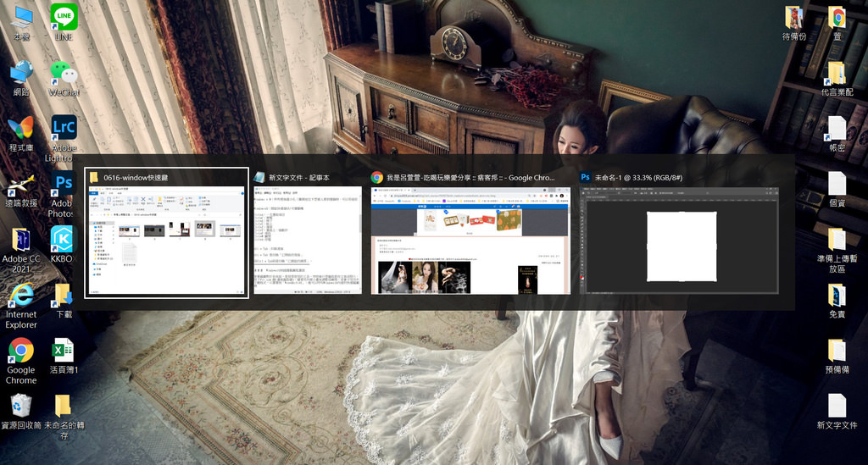Image resolution: width=868 pixels, height=465 pixels.
Task: Switch to the Google Chrome window thumbnail
Action: coord(470,240)
